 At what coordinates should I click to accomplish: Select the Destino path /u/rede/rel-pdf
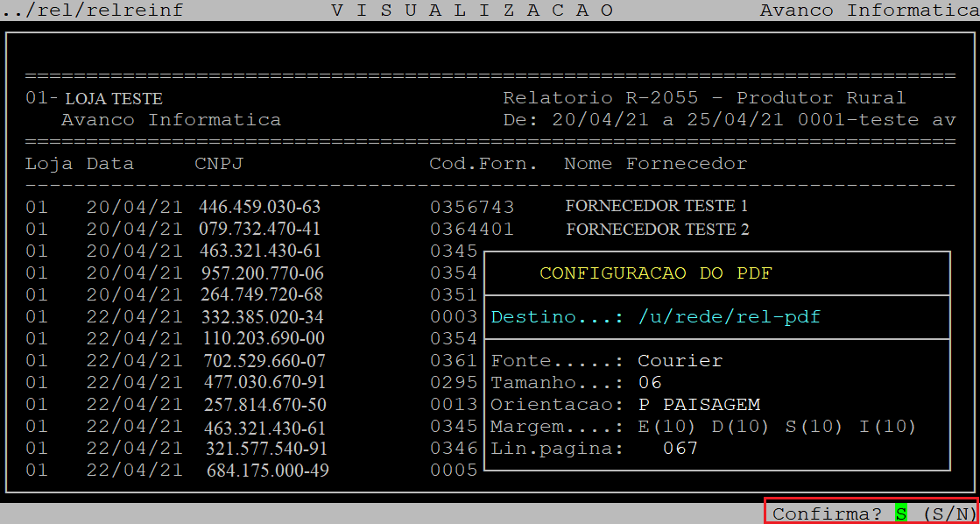(729, 316)
